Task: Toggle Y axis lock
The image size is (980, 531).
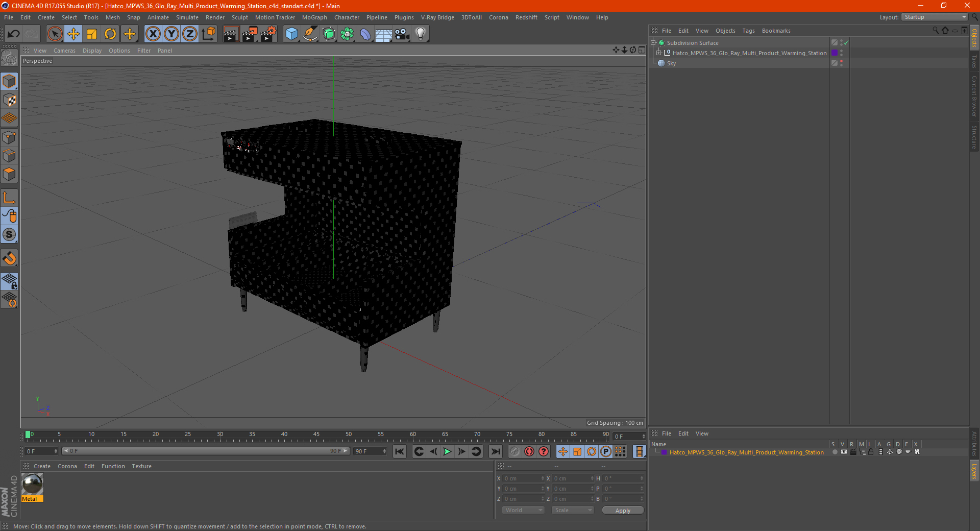Action: coord(171,34)
